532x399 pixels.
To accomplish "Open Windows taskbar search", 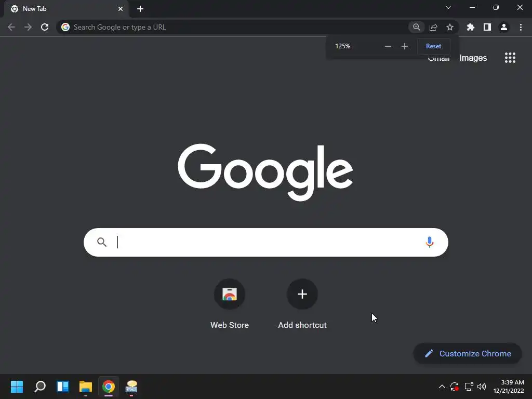I will point(39,387).
